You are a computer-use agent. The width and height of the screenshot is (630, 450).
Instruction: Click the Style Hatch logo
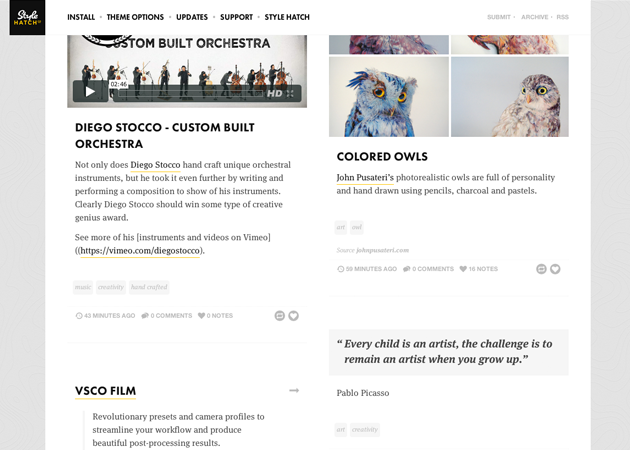pyautogui.click(x=27, y=18)
